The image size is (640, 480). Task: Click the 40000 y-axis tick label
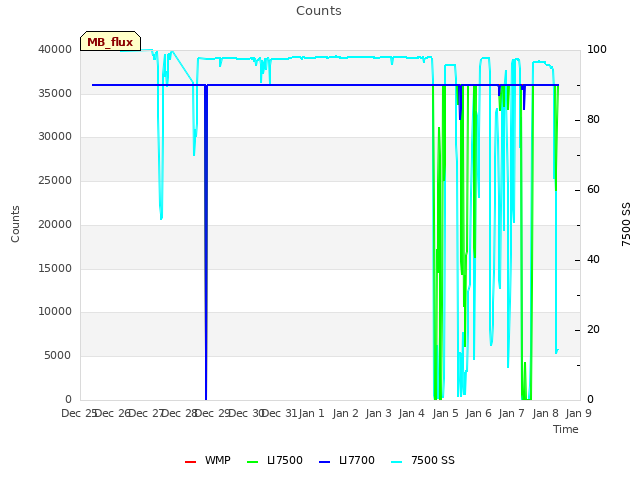click(55, 49)
